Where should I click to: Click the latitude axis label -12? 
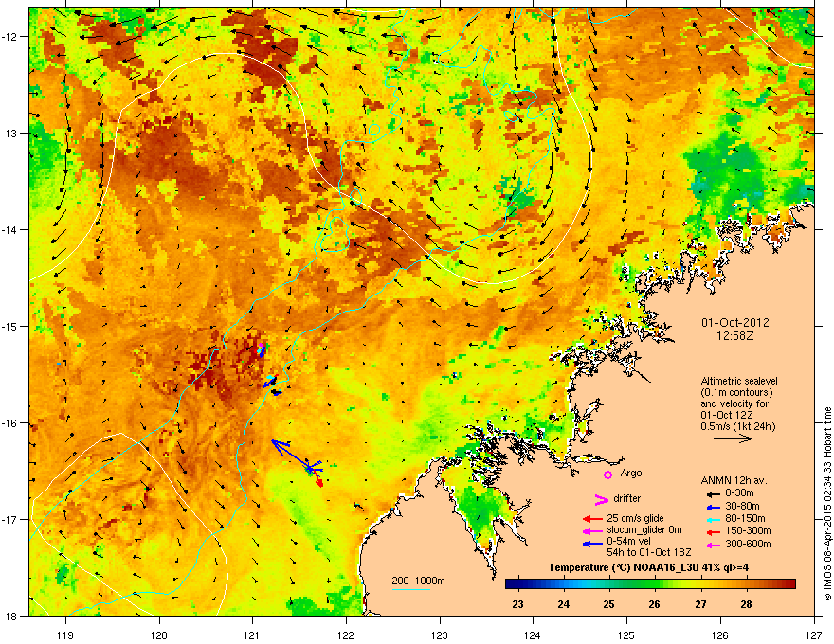pos(9,37)
